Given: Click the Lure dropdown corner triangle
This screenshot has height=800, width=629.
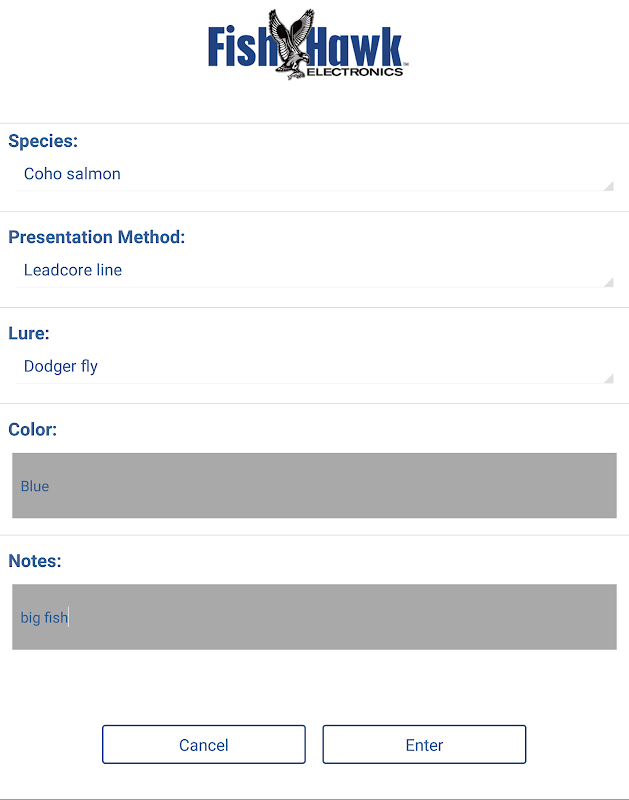Looking at the screenshot, I should click(x=608, y=378).
